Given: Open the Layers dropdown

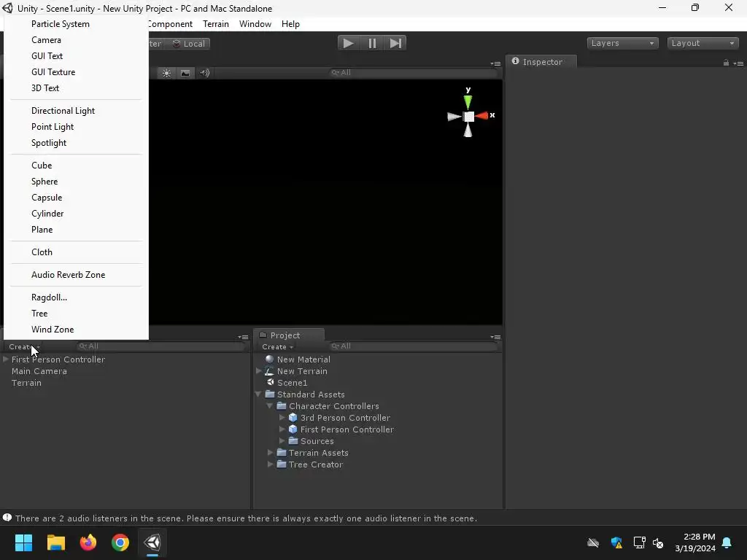Looking at the screenshot, I should [622, 43].
